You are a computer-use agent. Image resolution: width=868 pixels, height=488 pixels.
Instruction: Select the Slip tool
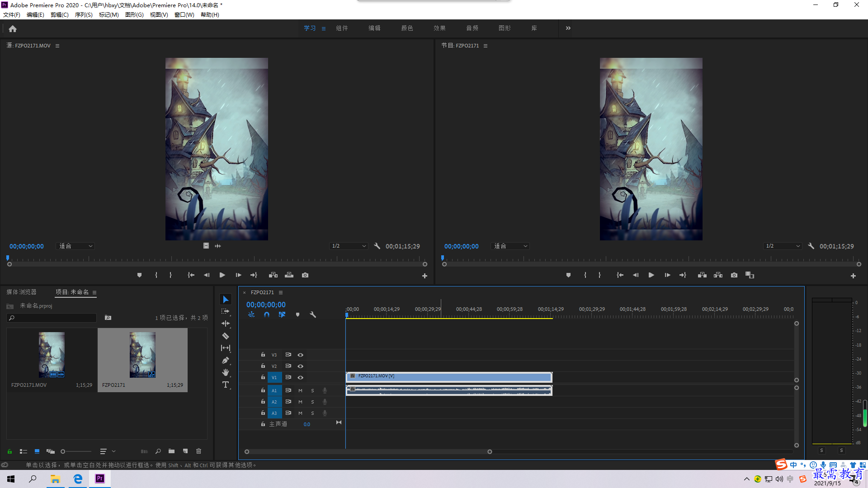tap(226, 348)
